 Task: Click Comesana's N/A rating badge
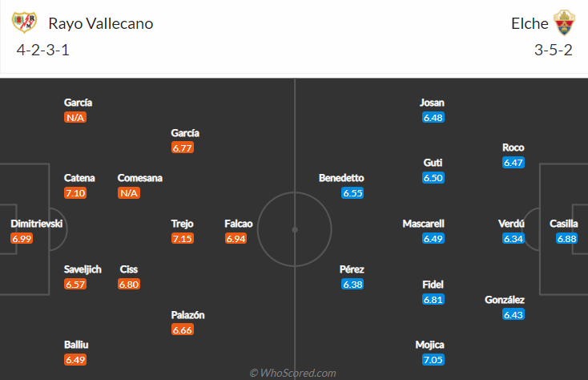click(x=129, y=193)
